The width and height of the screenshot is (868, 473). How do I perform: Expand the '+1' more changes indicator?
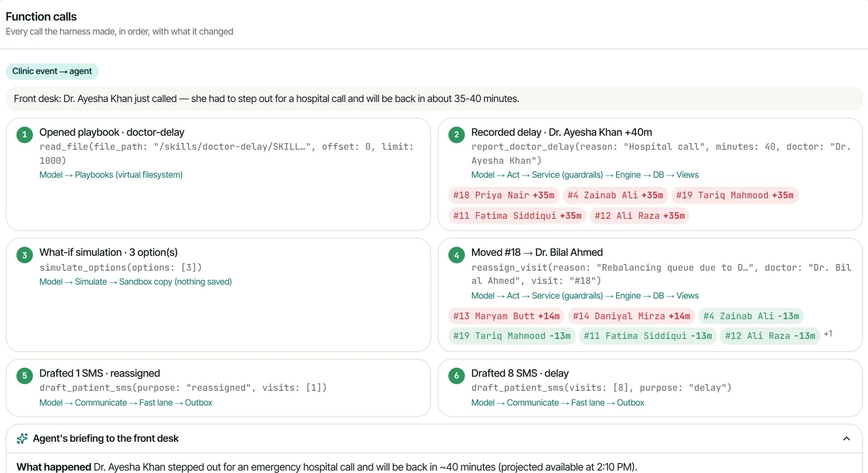(x=828, y=334)
